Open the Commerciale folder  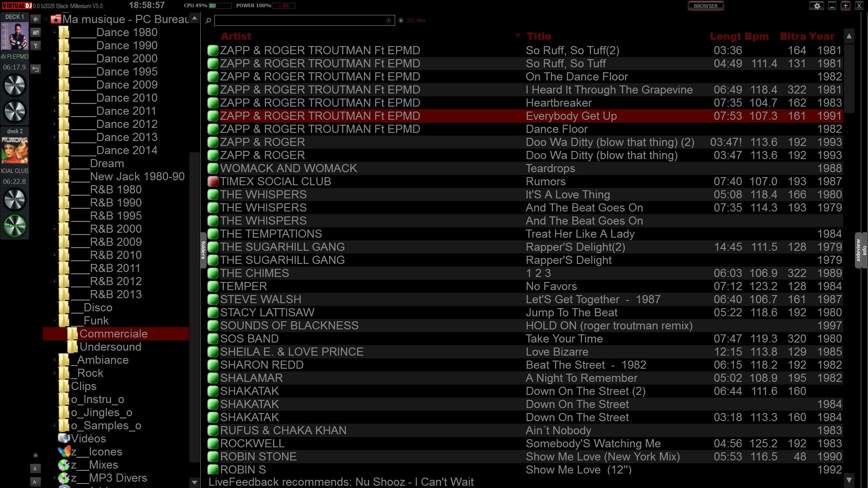tap(113, 334)
